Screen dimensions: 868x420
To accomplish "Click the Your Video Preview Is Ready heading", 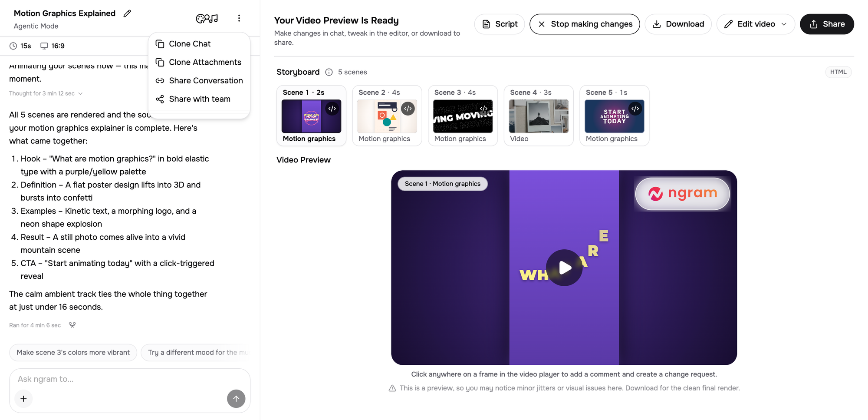I will [x=336, y=20].
